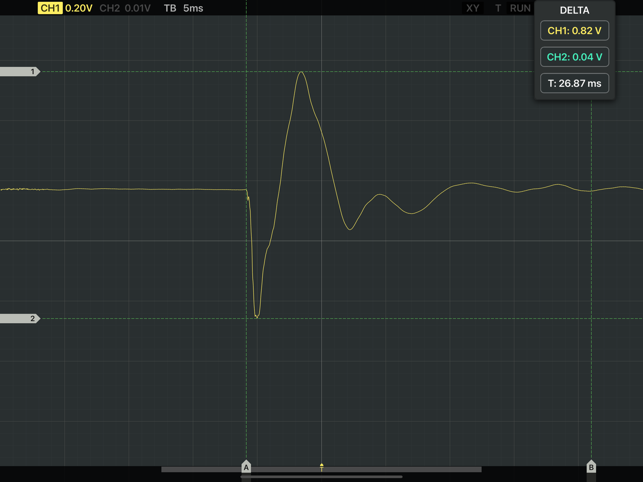Image resolution: width=643 pixels, height=482 pixels.
Task: Select vertical cursor A marker
Action: (246, 467)
